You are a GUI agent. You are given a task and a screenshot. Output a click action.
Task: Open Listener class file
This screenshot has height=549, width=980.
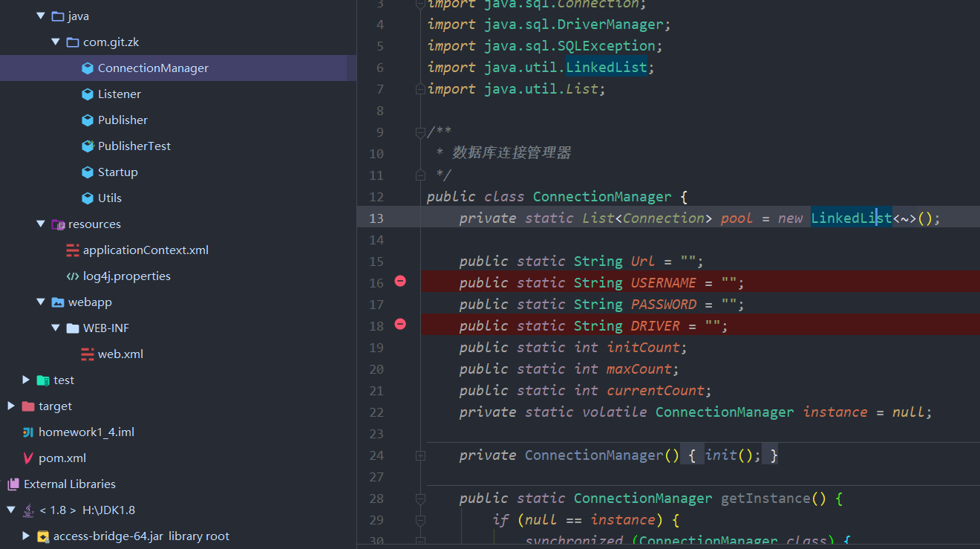click(119, 94)
